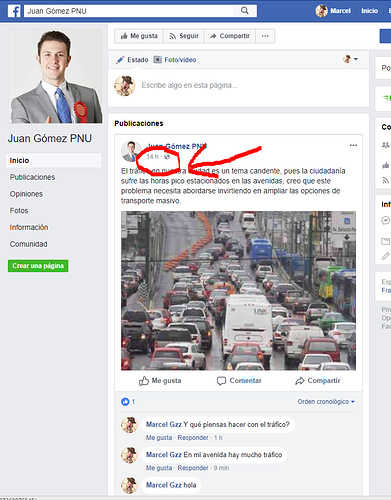
Task: Select Publicaciones in the left sidebar
Action: (x=32, y=177)
